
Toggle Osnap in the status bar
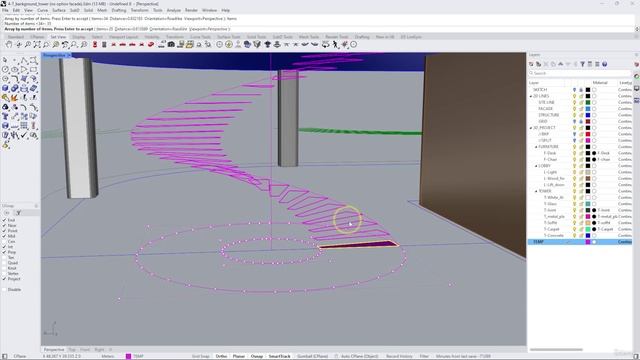point(257,356)
